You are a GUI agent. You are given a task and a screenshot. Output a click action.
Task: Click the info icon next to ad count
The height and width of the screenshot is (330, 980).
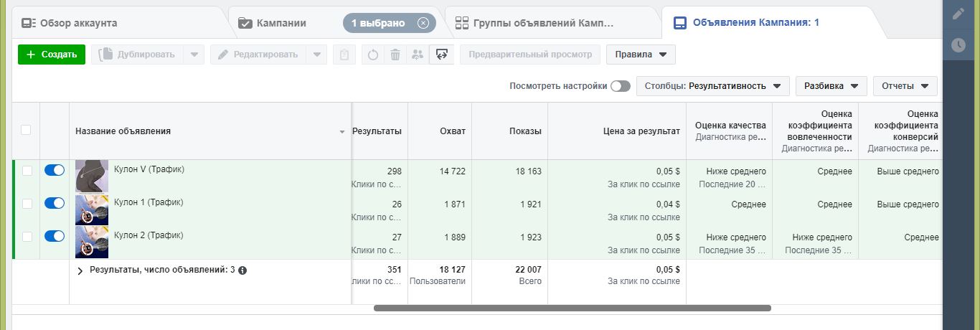242,270
